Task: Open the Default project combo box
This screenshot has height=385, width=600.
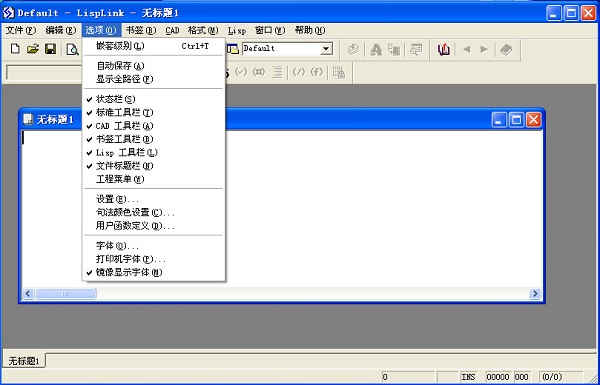Action: [287, 49]
